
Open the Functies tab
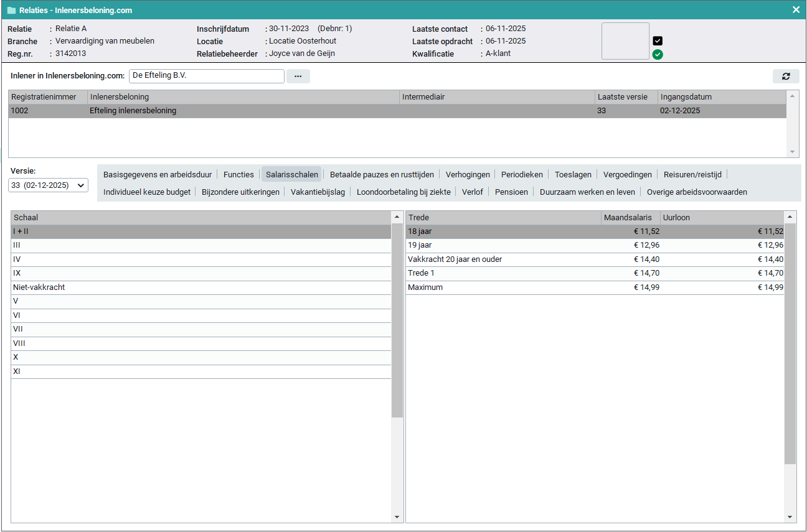click(238, 174)
